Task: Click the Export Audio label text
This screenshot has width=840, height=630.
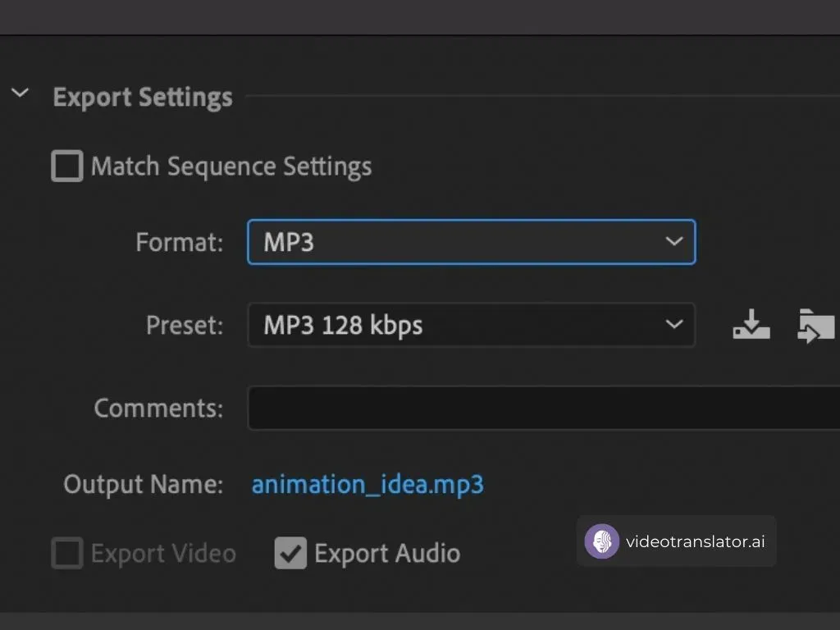Action: (x=386, y=553)
